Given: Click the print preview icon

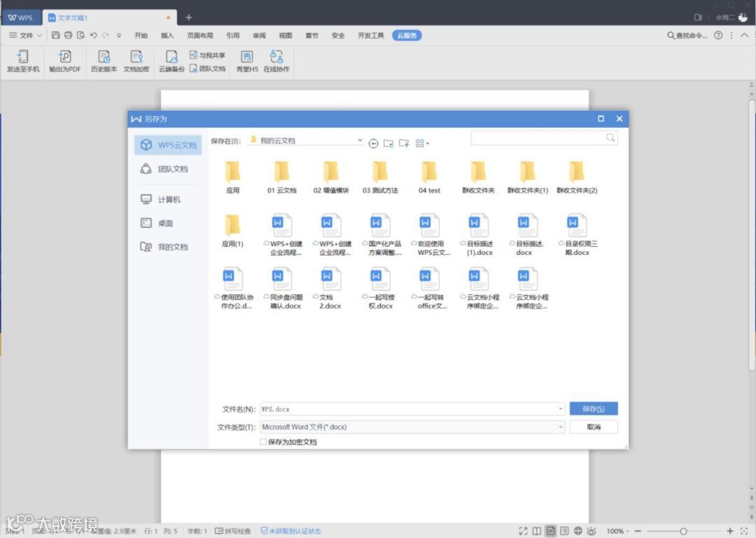Looking at the screenshot, I should 80,35.
